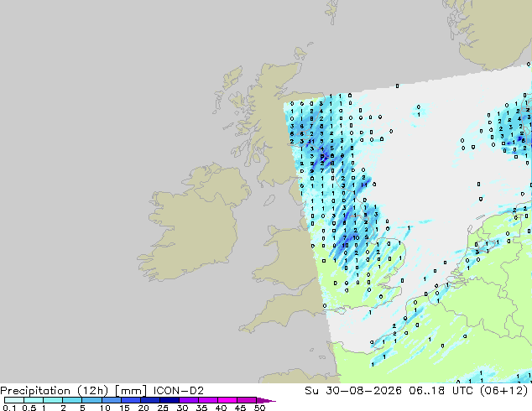Select the 5–10 mm legend color box

[91, 400]
